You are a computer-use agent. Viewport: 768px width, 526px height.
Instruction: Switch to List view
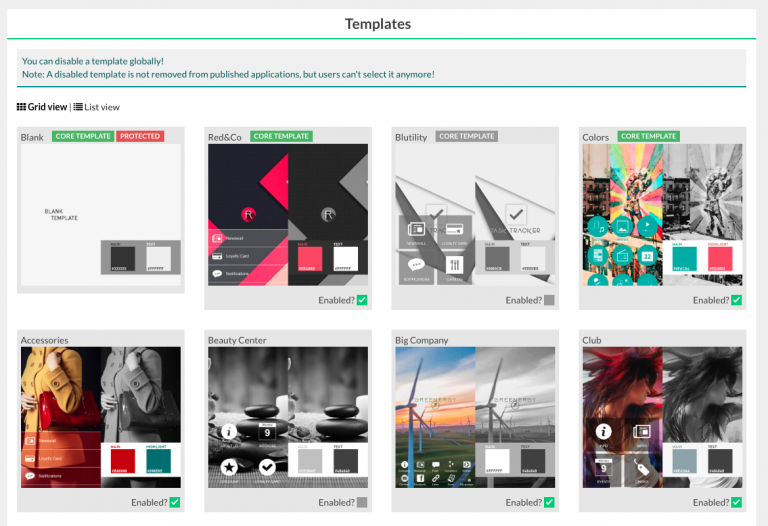(101, 107)
